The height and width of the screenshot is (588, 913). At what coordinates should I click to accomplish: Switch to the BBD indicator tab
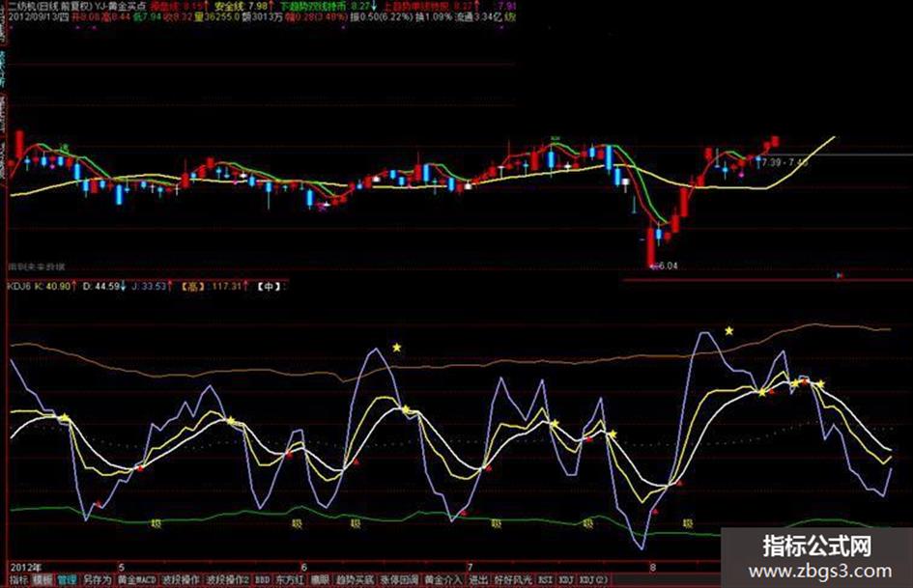click(263, 580)
